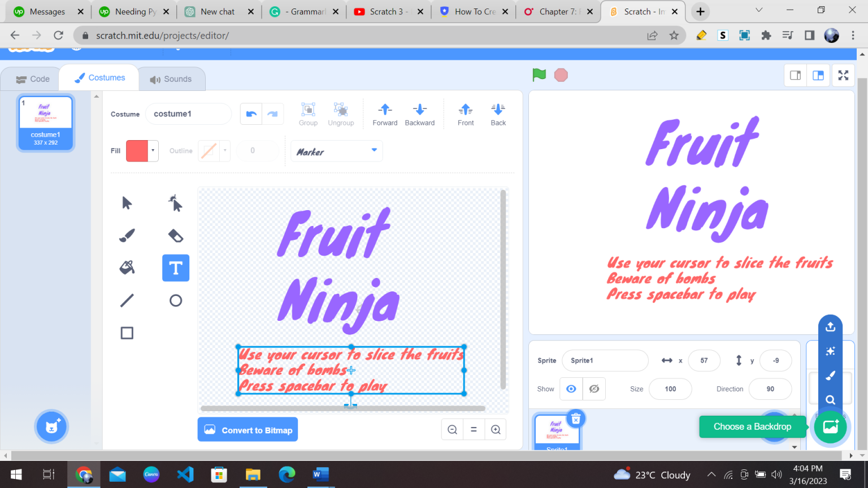Select the Brush tool
Screen dimensions: 868x488
click(127, 236)
